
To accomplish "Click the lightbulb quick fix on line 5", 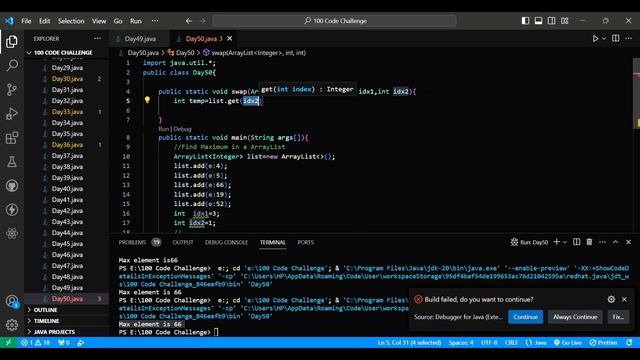I will [147, 100].
